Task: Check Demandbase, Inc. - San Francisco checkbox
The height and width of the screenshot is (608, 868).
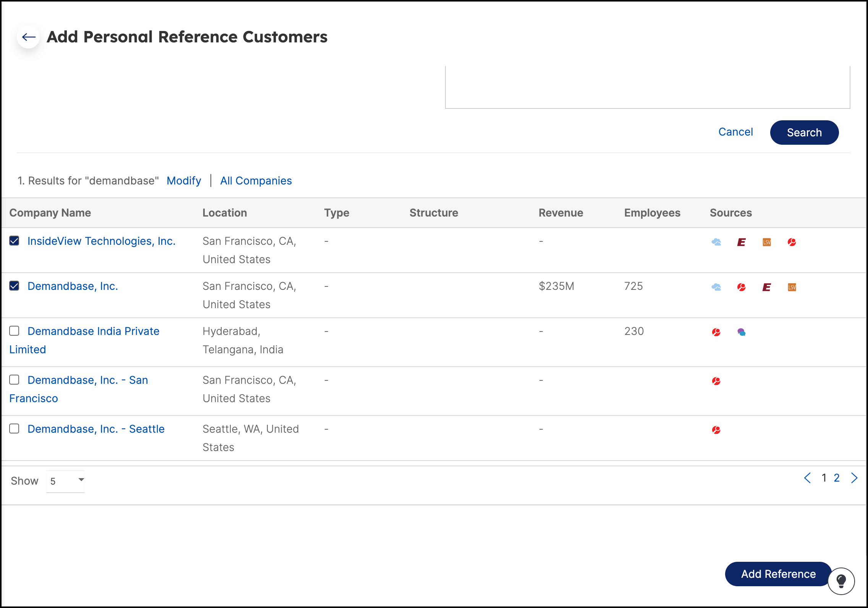Action: (x=14, y=380)
